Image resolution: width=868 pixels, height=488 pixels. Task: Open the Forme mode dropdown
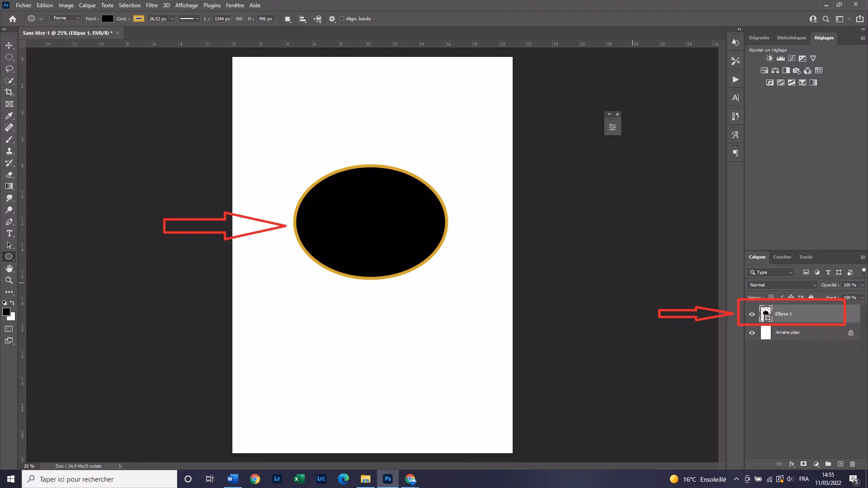coord(65,18)
